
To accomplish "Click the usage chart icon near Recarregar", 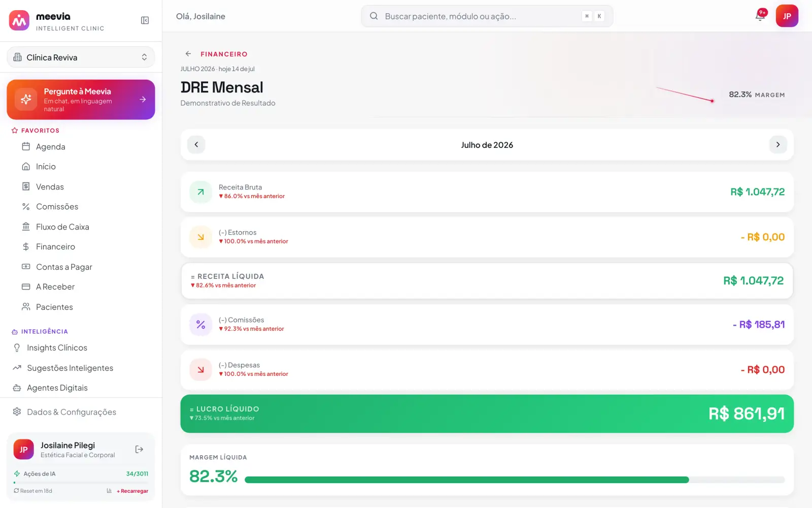I will click(109, 491).
